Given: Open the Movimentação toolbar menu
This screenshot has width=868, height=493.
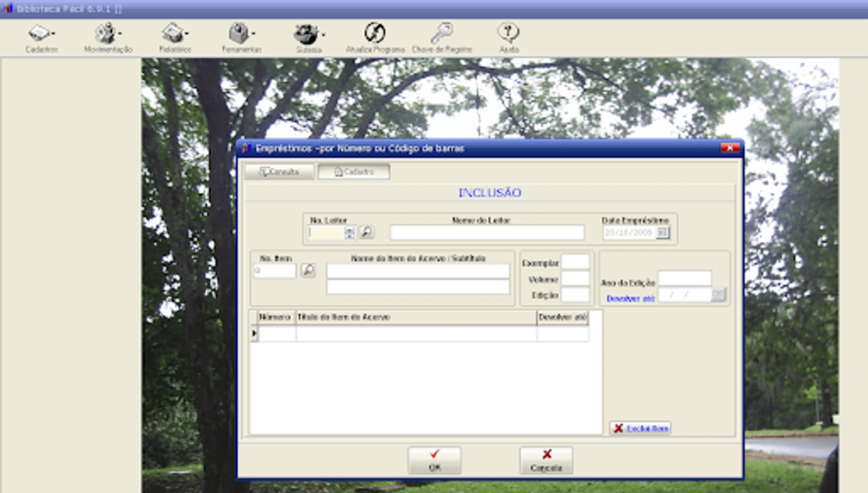Looking at the screenshot, I should (x=108, y=38).
